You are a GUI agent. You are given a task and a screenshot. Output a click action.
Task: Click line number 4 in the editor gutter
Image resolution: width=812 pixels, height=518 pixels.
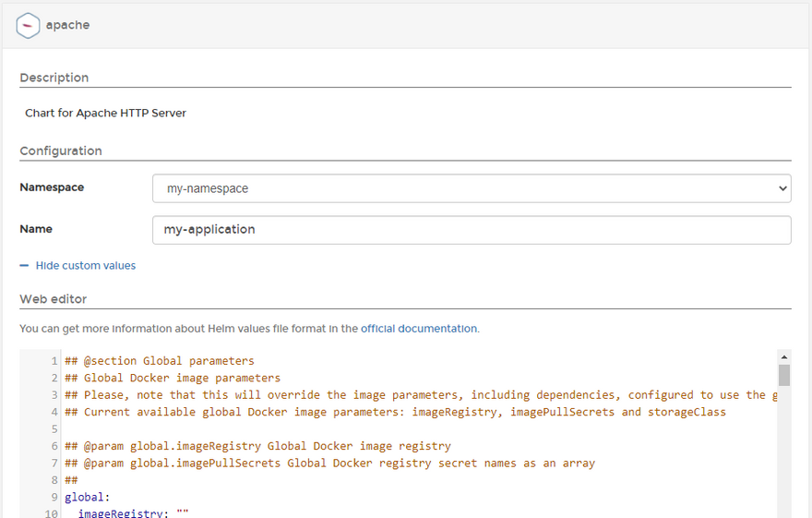(x=54, y=412)
